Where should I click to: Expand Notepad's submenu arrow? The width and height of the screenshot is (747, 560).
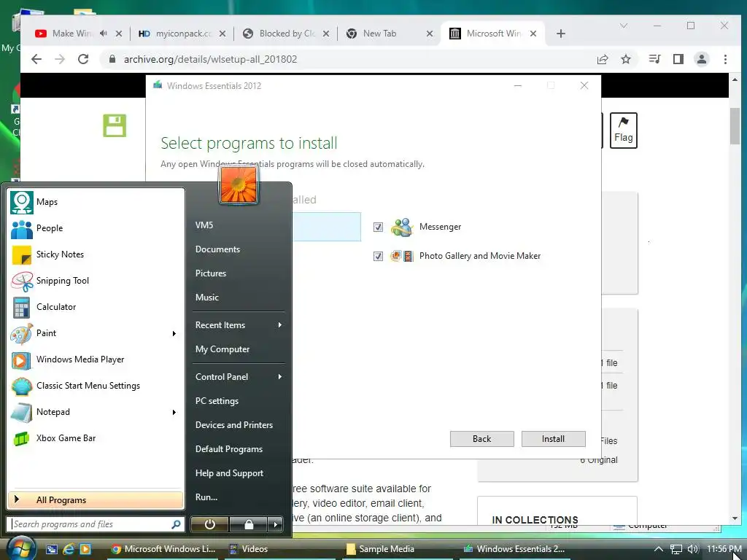[174, 412]
